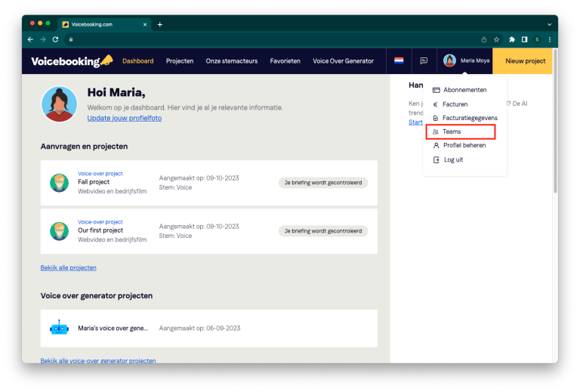
Task: Click the browser forward arrow
Action: click(43, 39)
